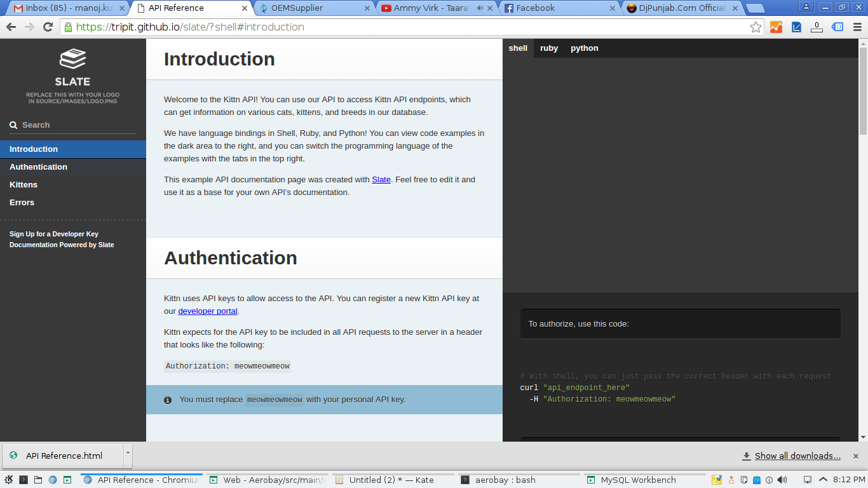Click the documentation Search field
Image resolution: width=868 pixels, height=488 pixels.
(76, 125)
